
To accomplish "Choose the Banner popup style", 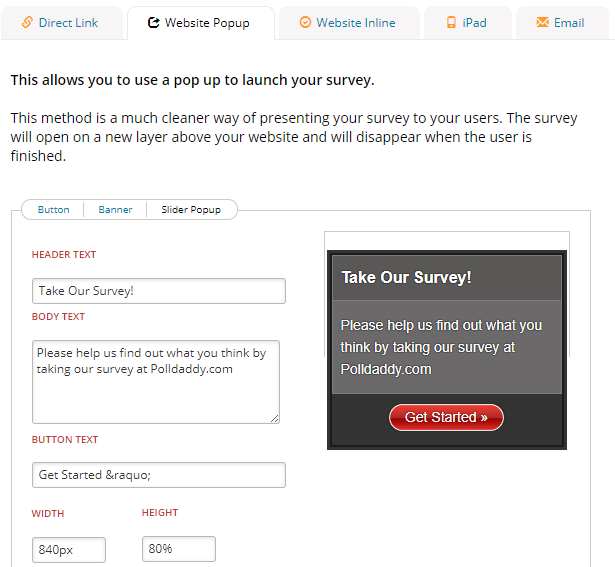I will [115, 210].
